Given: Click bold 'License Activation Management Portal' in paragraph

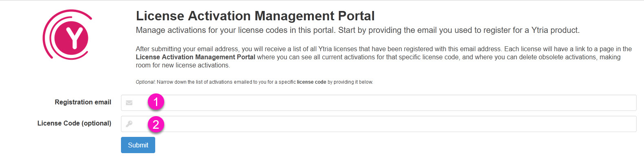Looking at the screenshot, I should 196,57.
